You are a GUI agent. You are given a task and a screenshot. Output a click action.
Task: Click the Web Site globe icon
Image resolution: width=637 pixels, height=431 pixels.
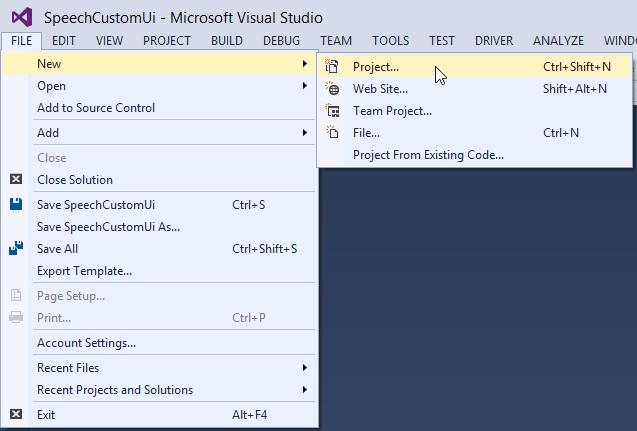click(x=333, y=89)
